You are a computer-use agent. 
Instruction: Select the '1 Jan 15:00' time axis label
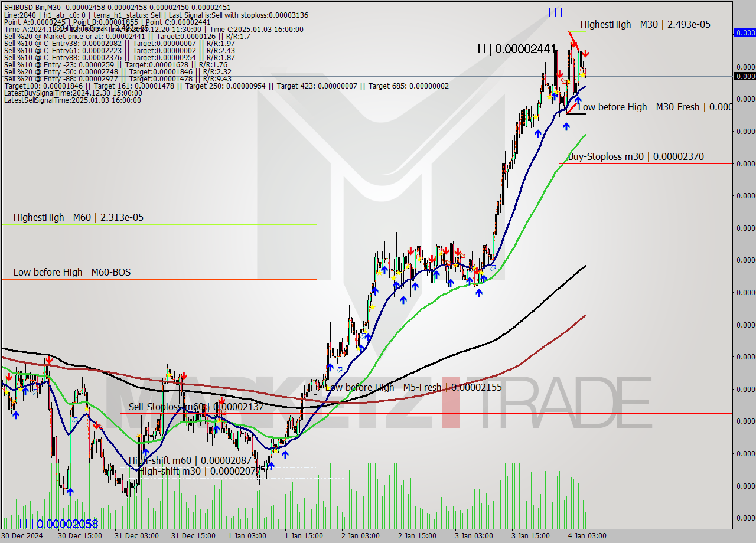(x=304, y=535)
